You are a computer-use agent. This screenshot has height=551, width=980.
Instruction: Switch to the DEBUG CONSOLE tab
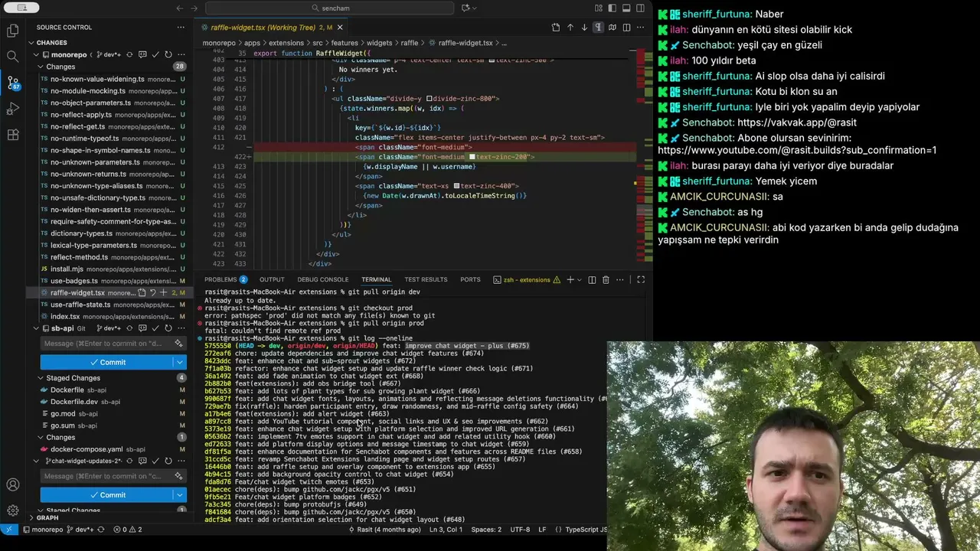click(322, 280)
